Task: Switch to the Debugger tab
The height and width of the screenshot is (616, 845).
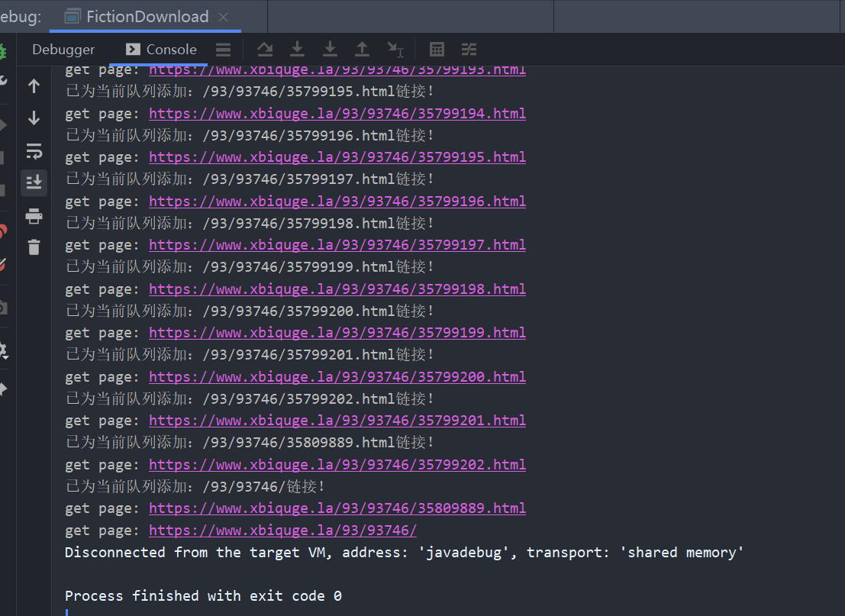Action: click(x=63, y=50)
